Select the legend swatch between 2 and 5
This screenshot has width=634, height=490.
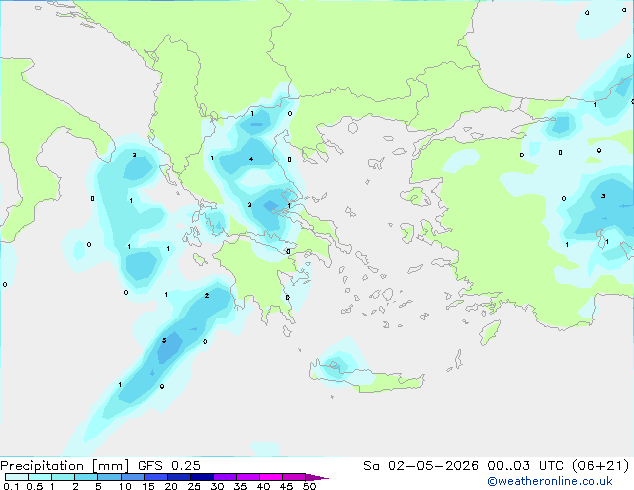[x=86, y=477]
